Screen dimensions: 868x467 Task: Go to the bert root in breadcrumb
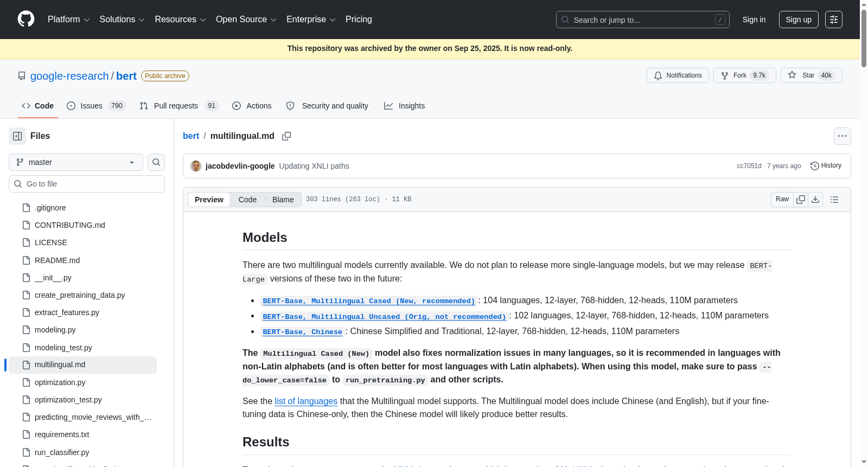pyautogui.click(x=191, y=136)
